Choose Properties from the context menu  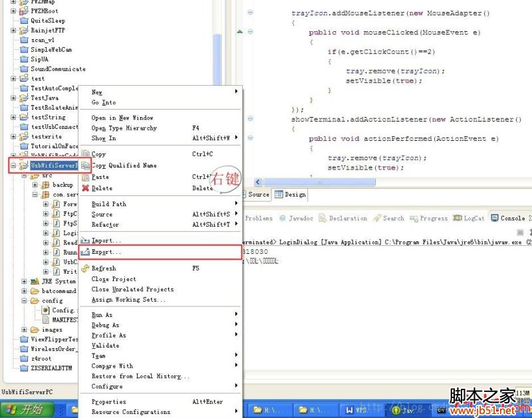coord(108,401)
